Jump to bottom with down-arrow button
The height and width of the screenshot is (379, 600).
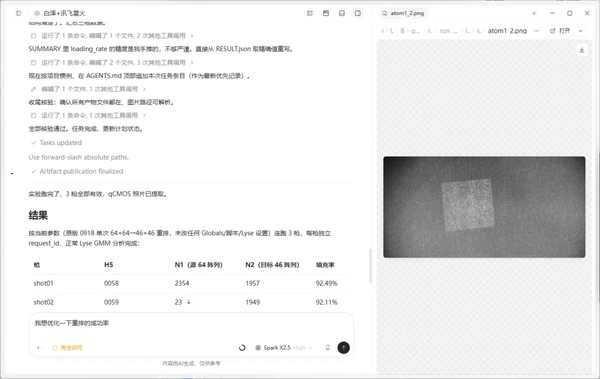pyautogui.click(x=189, y=302)
